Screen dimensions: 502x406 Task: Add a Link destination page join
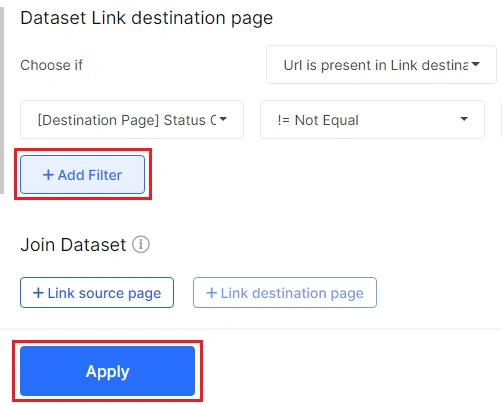point(285,293)
